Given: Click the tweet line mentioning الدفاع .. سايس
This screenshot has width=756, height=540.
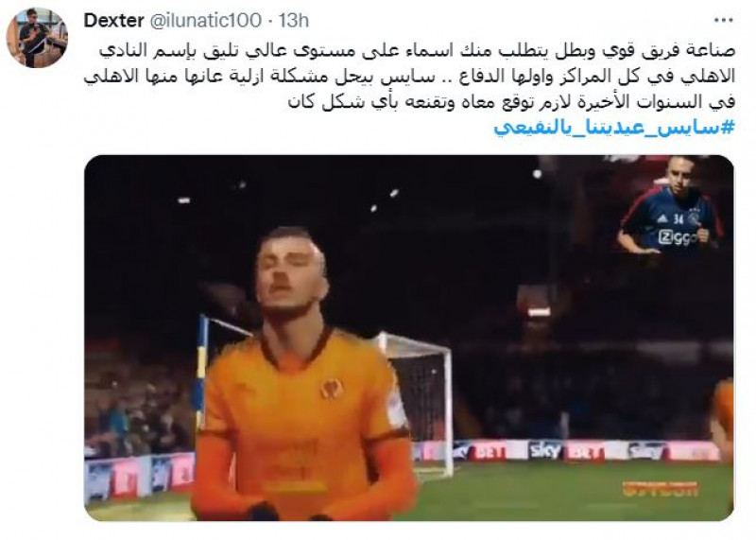Looking at the screenshot, I should tap(409, 78).
